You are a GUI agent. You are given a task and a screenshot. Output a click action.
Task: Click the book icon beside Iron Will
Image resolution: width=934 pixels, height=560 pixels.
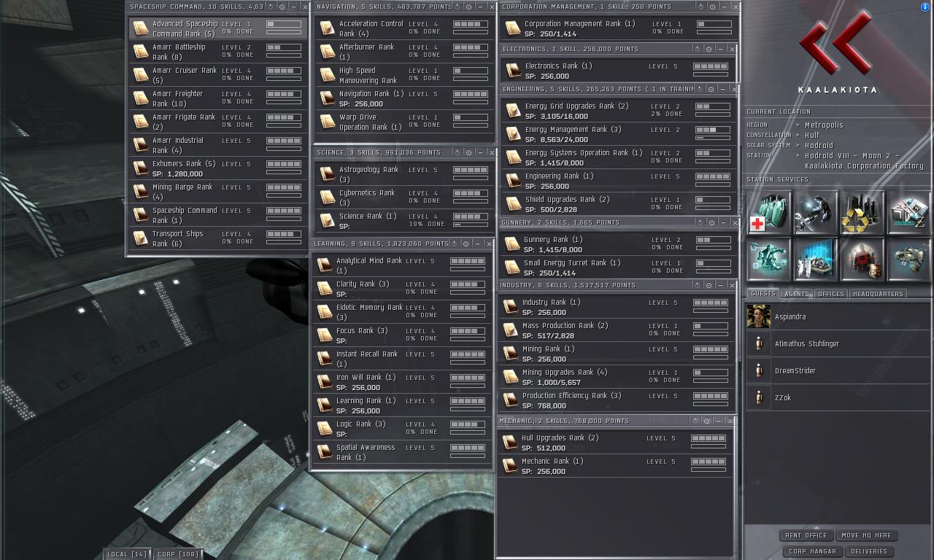pos(325,381)
